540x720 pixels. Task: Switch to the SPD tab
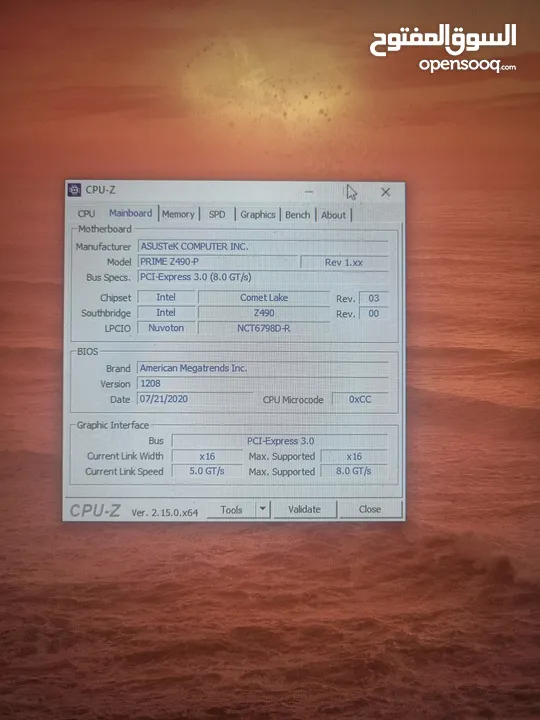pyautogui.click(x=217, y=214)
